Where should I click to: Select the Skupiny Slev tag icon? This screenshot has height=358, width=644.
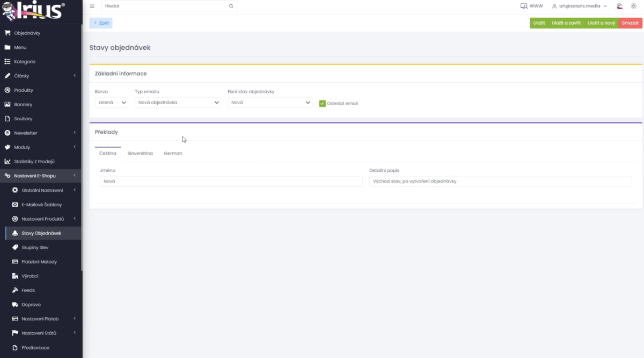[15, 247]
